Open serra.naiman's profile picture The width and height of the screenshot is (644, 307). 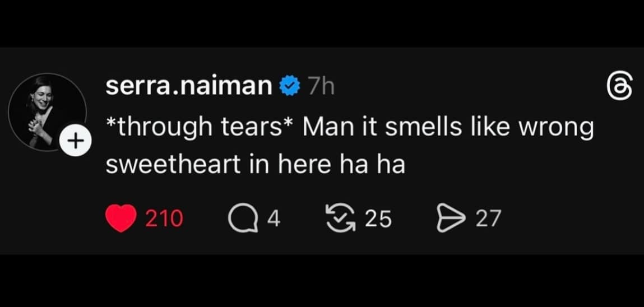47,112
